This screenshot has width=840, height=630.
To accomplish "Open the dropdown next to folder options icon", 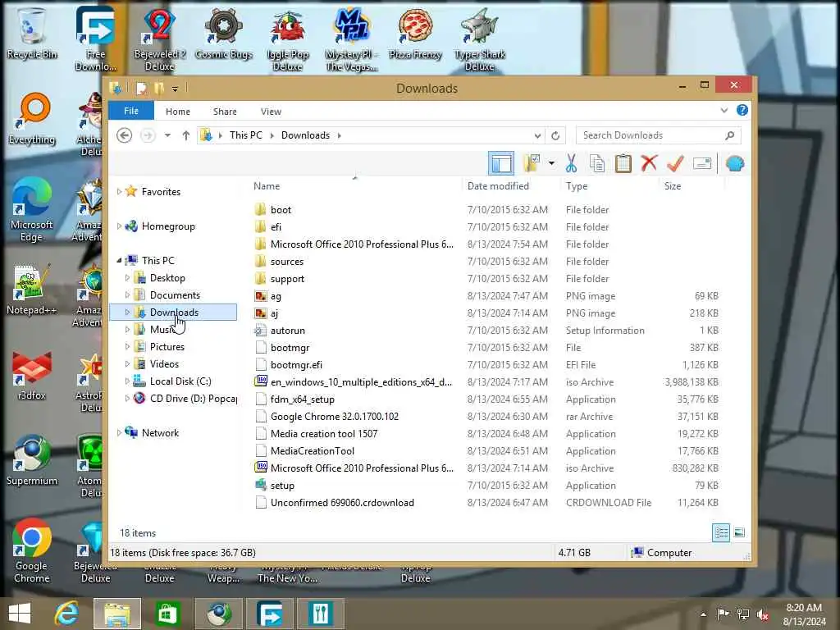I will 551,163.
